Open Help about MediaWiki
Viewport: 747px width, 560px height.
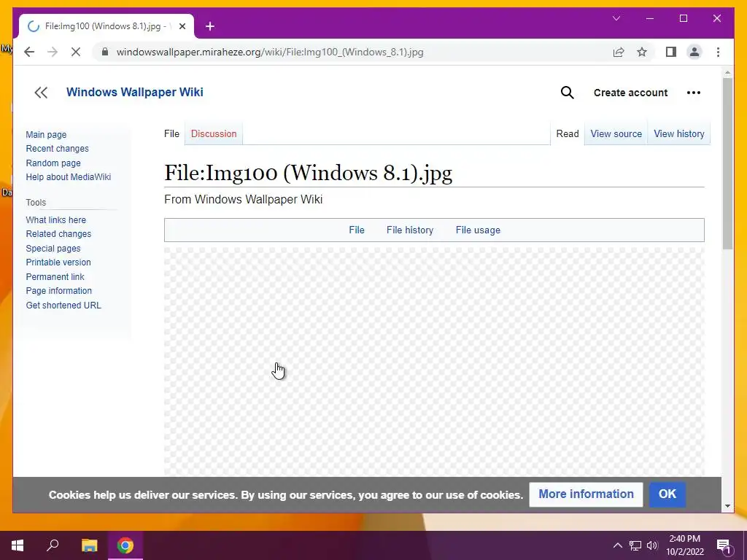pos(68,177)
